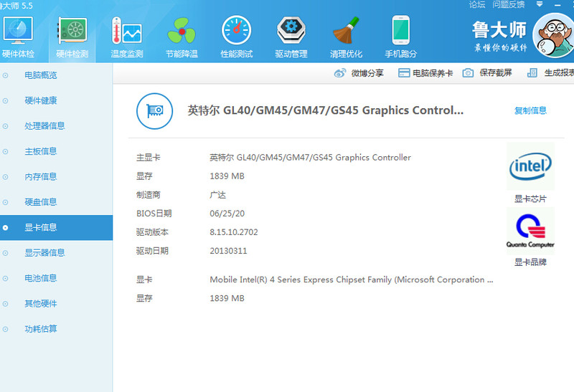Click 电脑保养卡 button text
The height and width of the screenshot is (392, 574).
433,73
